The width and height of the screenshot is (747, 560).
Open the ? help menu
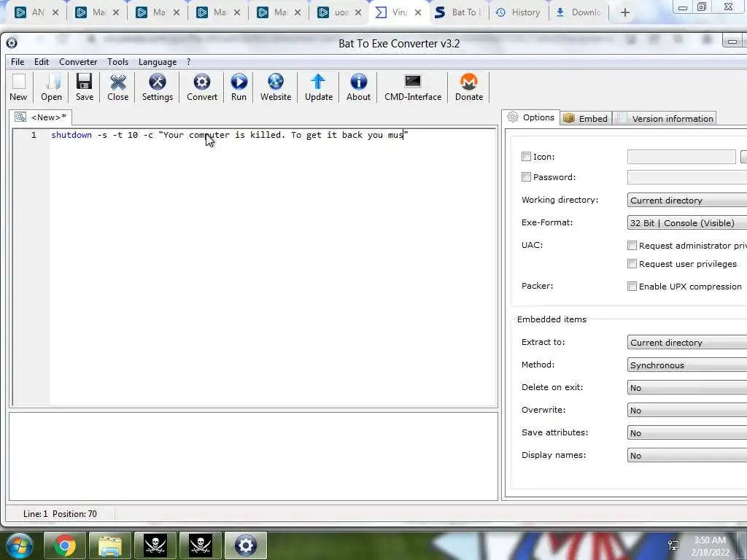(x=189, y=62)
